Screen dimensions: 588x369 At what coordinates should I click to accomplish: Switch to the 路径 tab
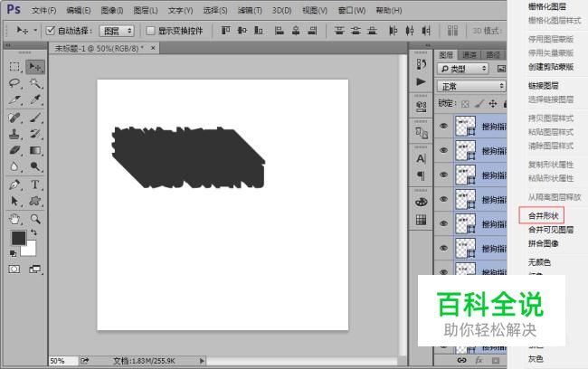(x=493, y=55)
